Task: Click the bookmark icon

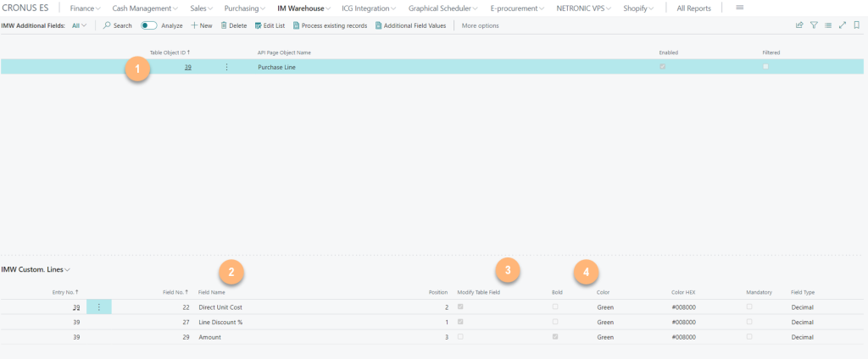Action: 856,25
